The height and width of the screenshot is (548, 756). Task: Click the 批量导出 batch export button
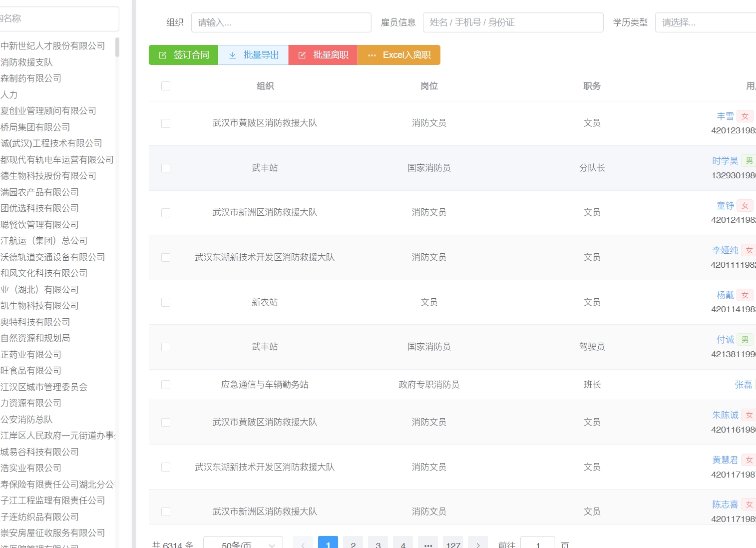click(x=253, y=55)
